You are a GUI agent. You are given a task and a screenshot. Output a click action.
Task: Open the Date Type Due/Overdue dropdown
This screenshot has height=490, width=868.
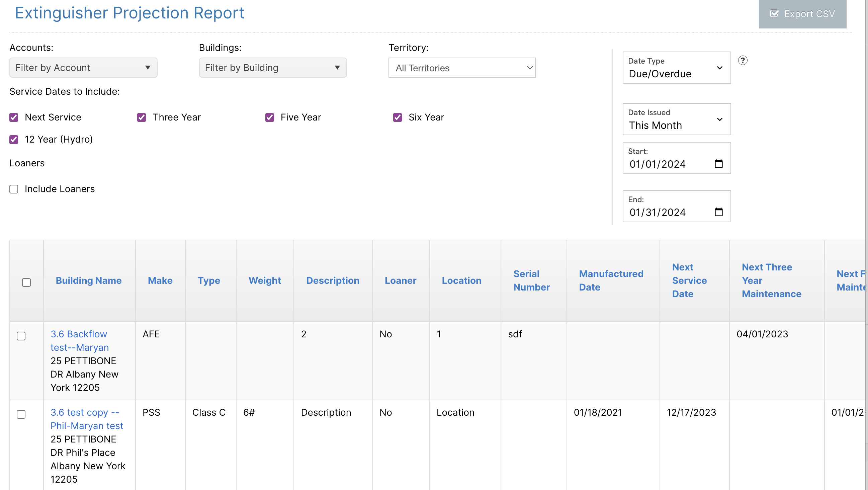tap(677, 67)
